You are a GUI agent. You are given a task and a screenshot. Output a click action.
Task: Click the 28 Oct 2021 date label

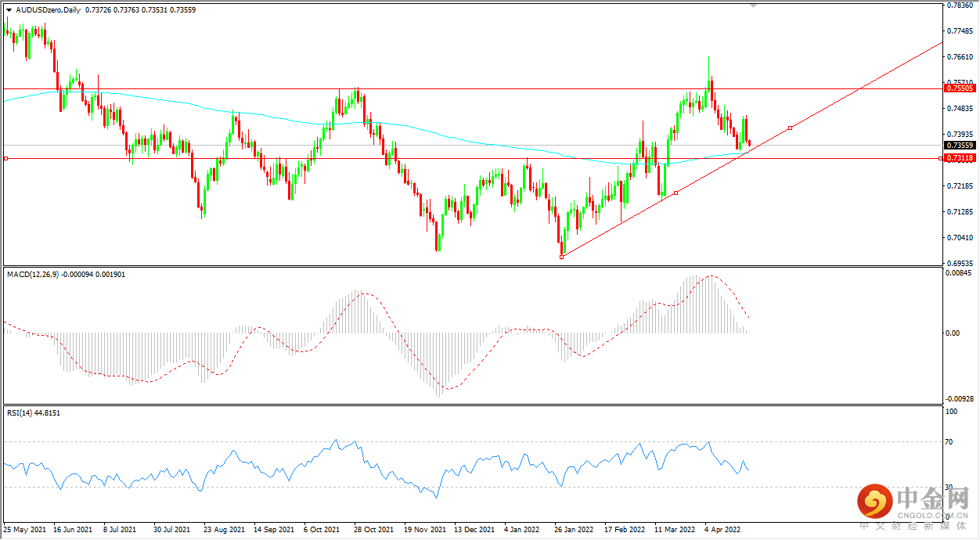(373, 529)
